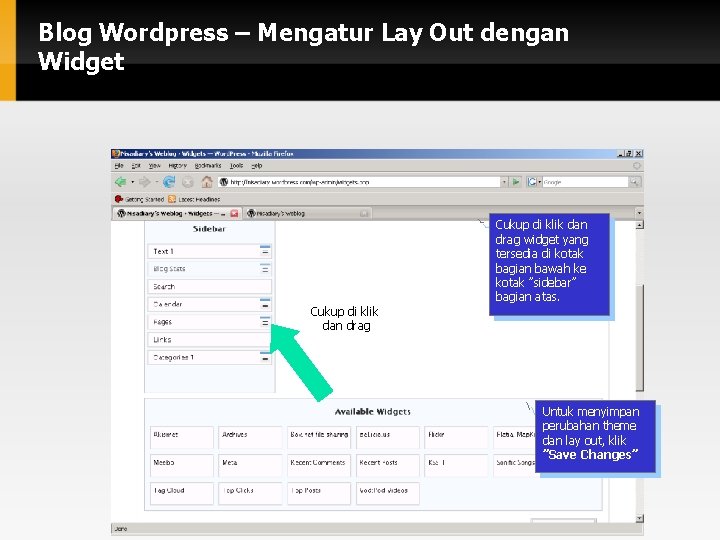Click in the URL address field
The width and height of the screenshot is (720, 540).
359,182
